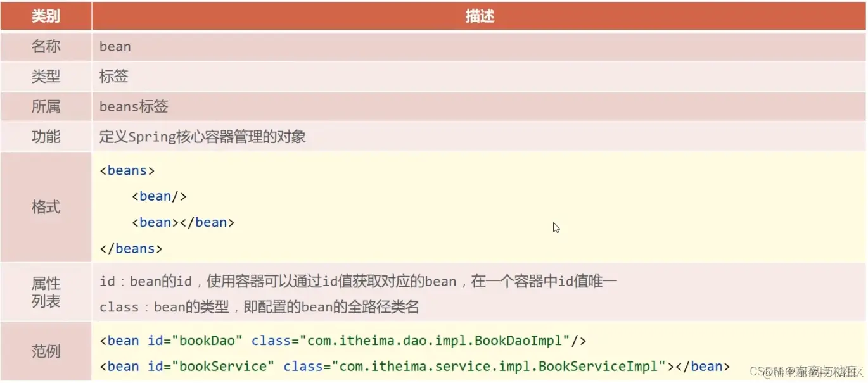Click the 类别 column header
868x383 pixels.
(46, 16)
